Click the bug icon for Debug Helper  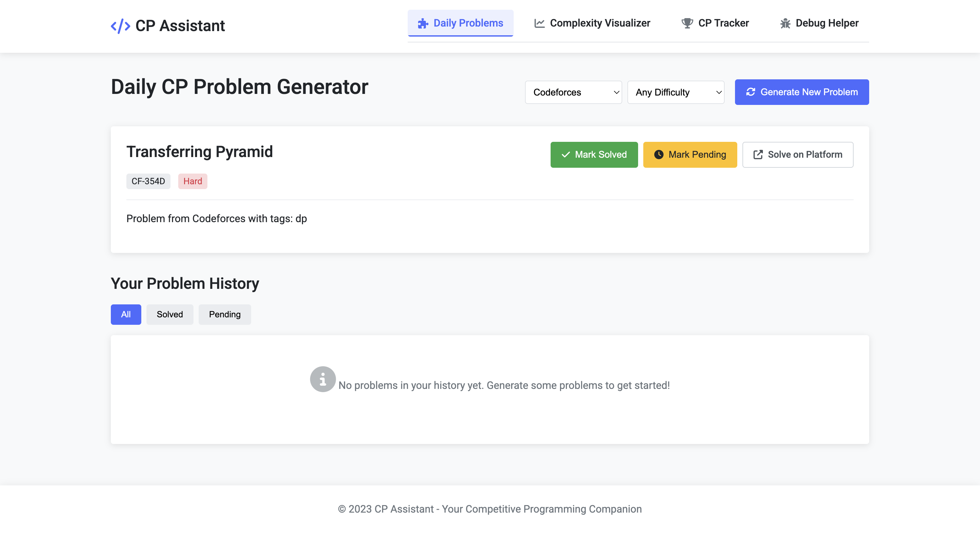pyautogui.click(x=785, y=24)
